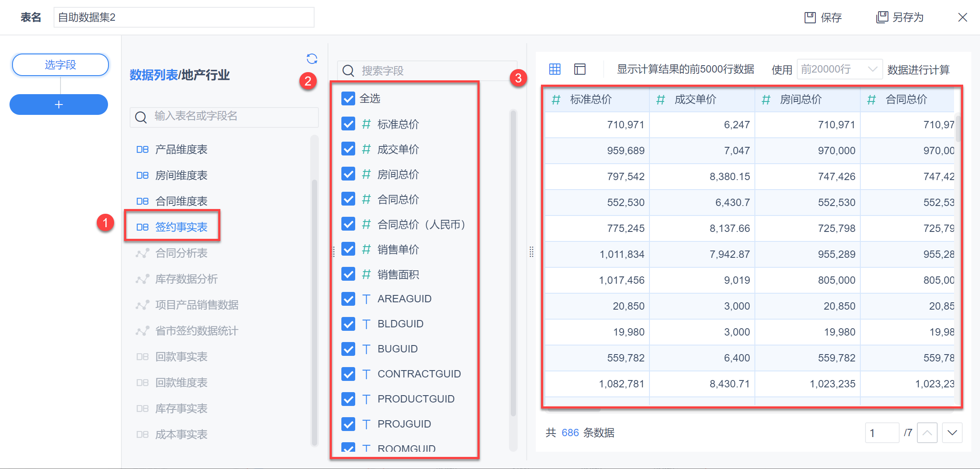Switch to grid data preview icon

point(554,69)
